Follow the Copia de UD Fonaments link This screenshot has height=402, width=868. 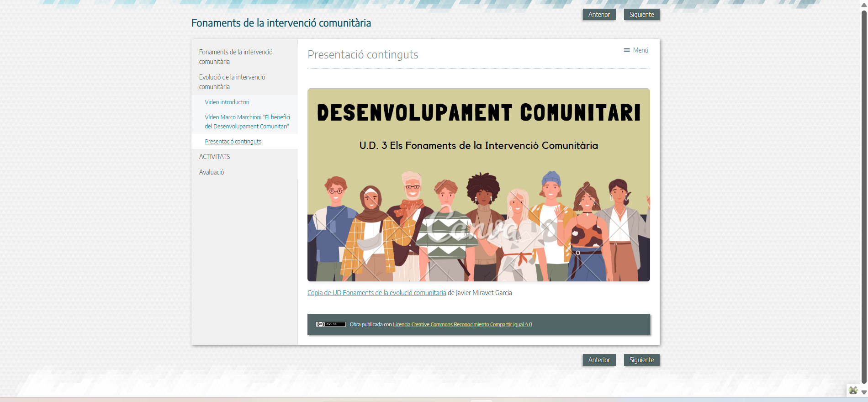point(376,293)
